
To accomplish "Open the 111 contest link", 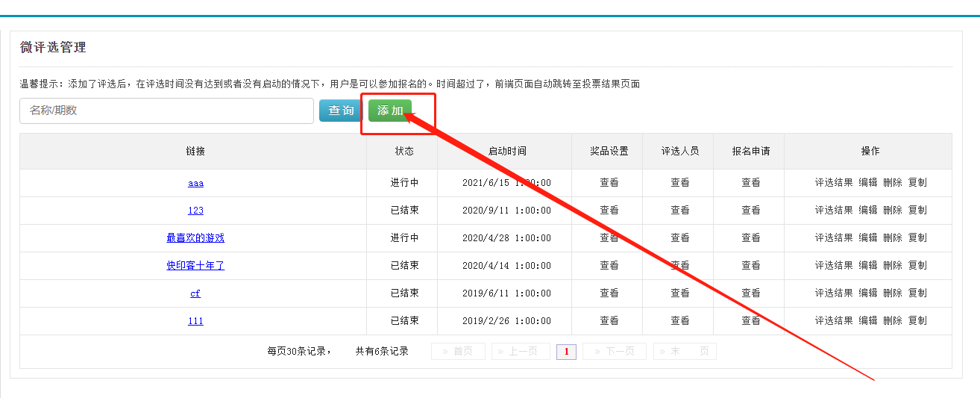I will point(195,321).
